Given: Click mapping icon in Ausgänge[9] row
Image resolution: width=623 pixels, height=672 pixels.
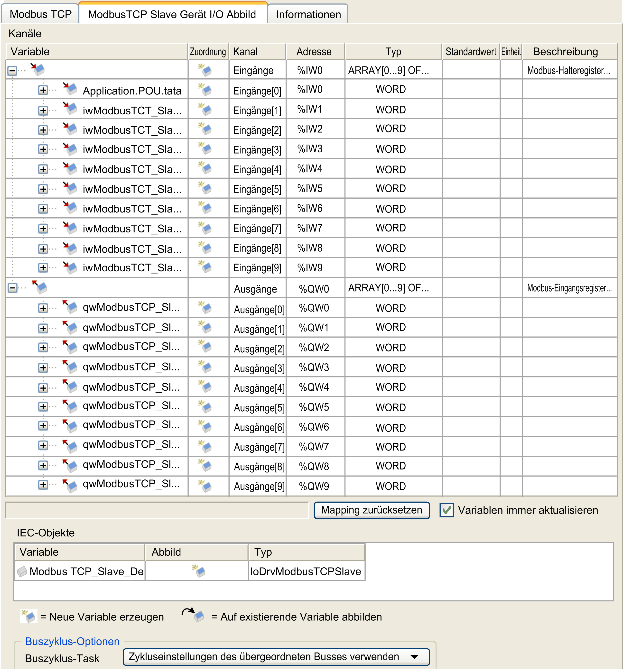Looking at the screenshot, I should point(205,486).
